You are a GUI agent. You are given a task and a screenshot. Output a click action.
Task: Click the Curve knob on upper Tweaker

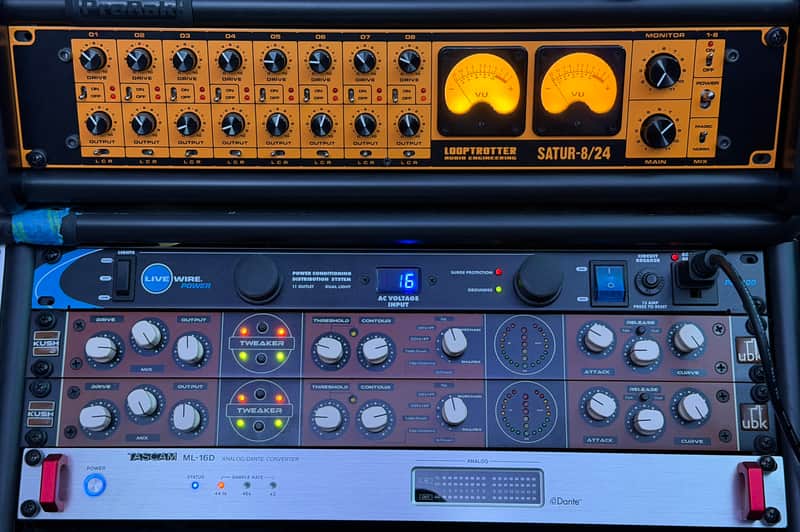688,338
